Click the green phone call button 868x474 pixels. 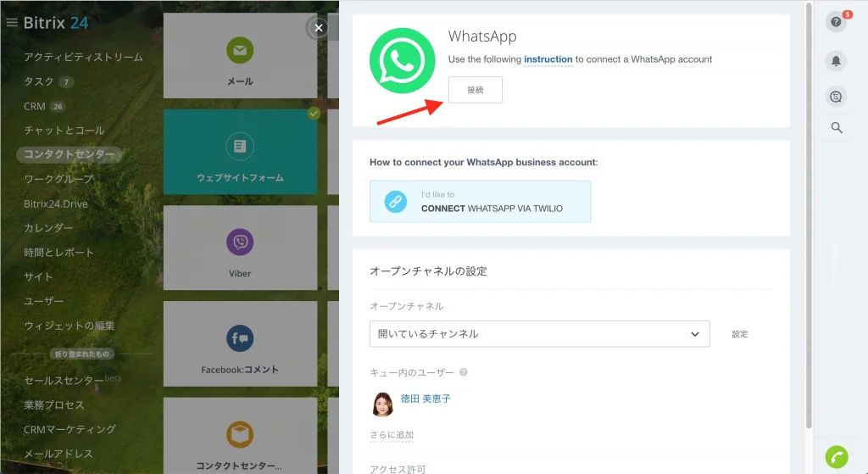tap(837, 457)
